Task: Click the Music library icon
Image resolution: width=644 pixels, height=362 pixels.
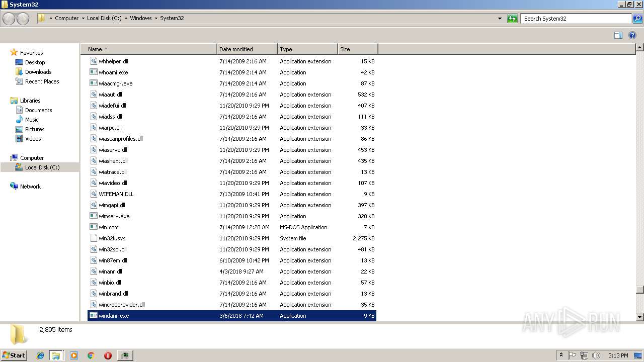Action: tap(19, 120)
